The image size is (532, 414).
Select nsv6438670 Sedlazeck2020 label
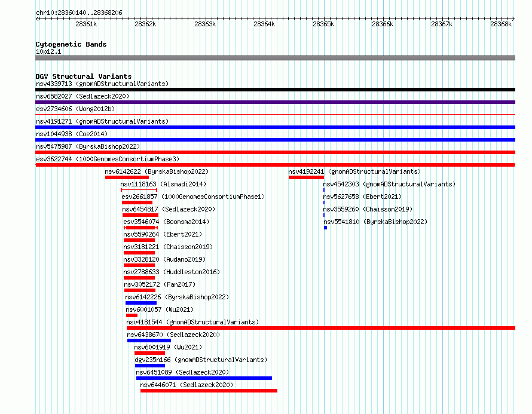tap(173, 335)
